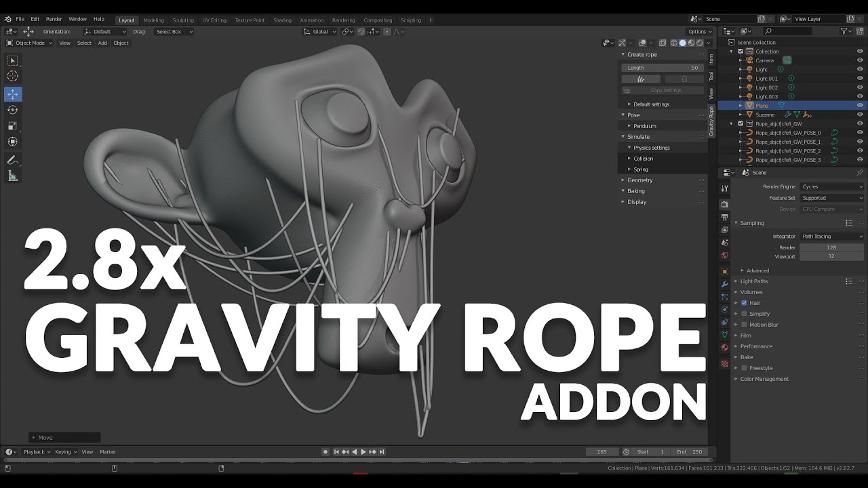Switch to solid viewport shading
This screenshot has width=868, height=488.
click(x=683, y=43)
